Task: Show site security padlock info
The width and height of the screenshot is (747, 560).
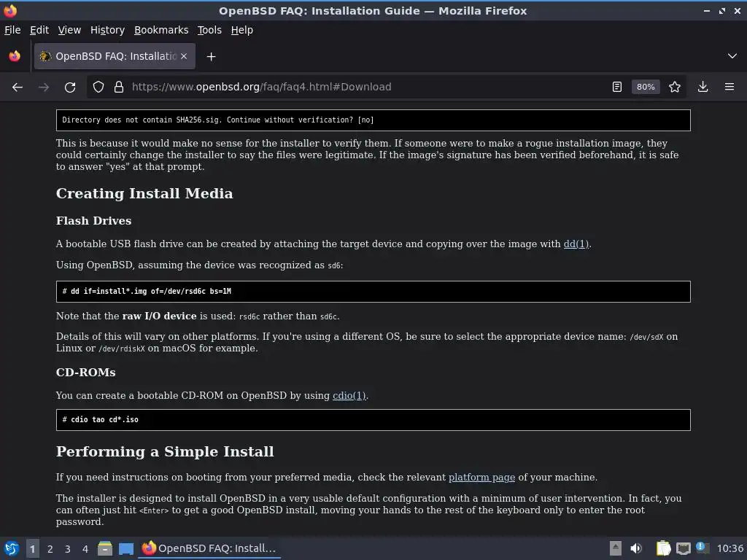Action: 119,87
